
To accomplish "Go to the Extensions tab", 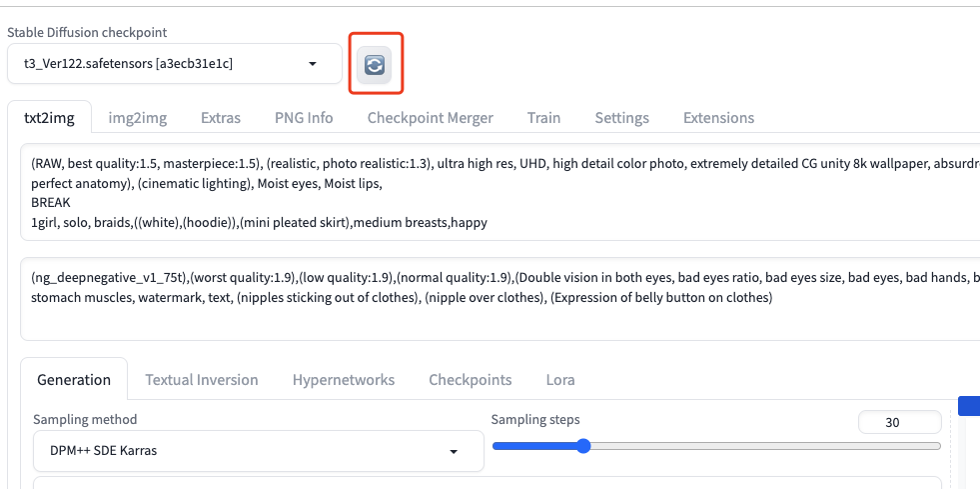I will 718,118.
